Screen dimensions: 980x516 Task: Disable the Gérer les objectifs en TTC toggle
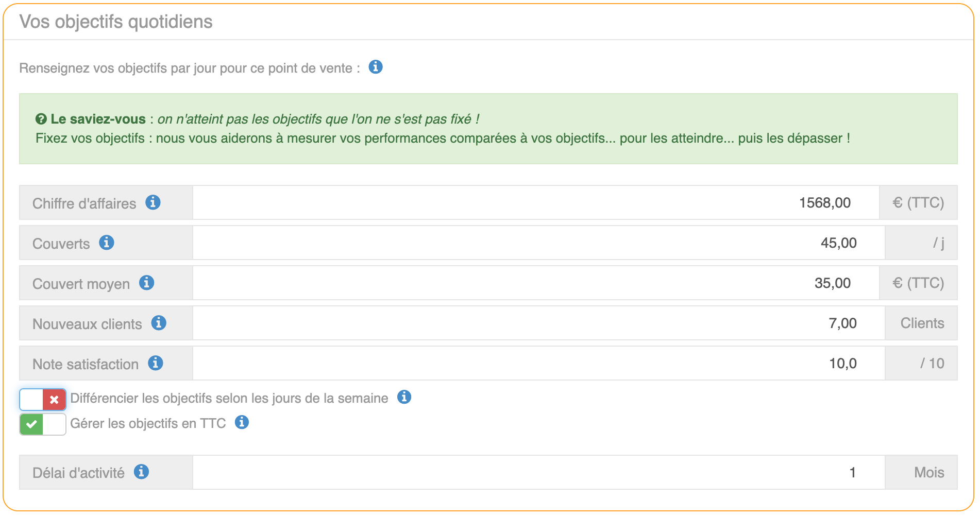pyautogui.click(x=43, y=424)
